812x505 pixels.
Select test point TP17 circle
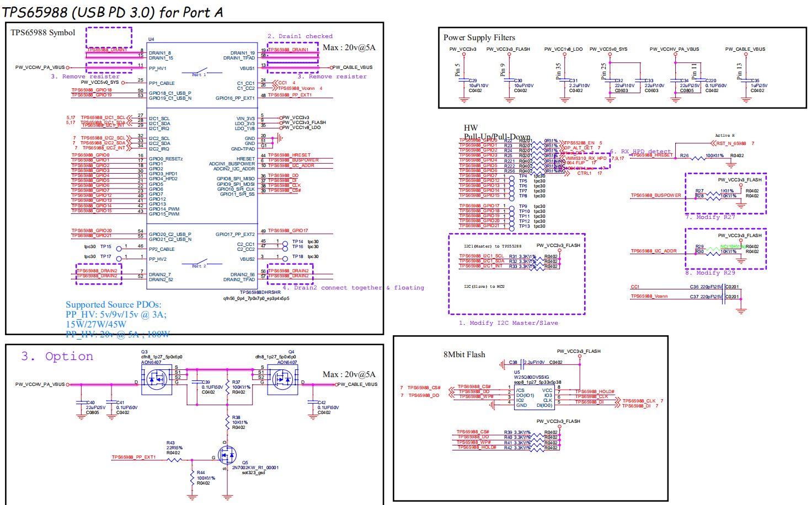pyautogui.click(x=119, y=257)
